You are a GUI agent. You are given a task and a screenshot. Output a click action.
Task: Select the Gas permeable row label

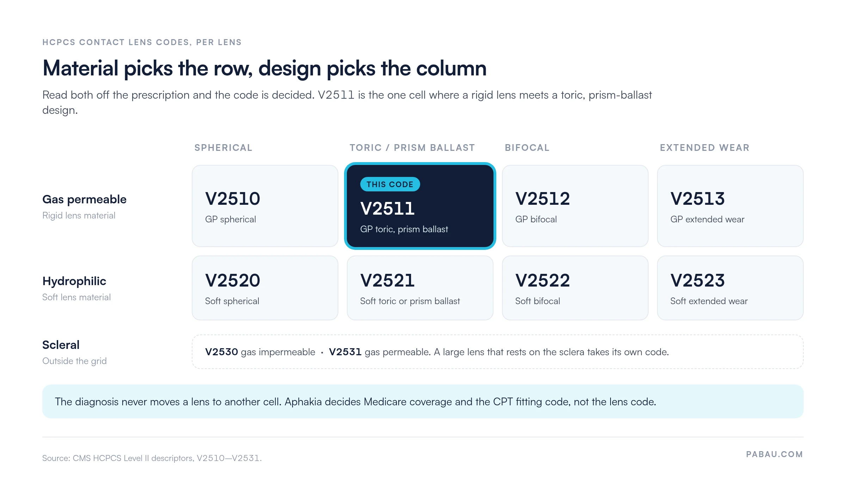[x=84, y=199]
